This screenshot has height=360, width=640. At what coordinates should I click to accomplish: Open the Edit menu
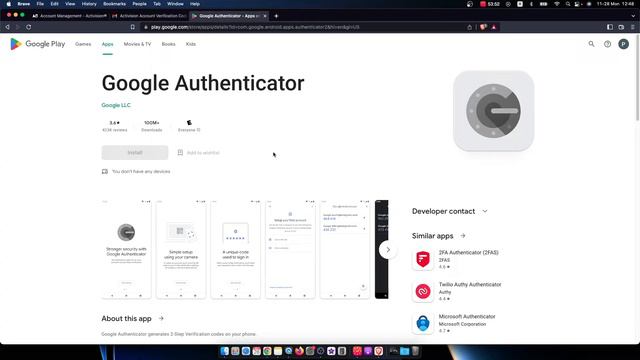[x=54, y=4]
